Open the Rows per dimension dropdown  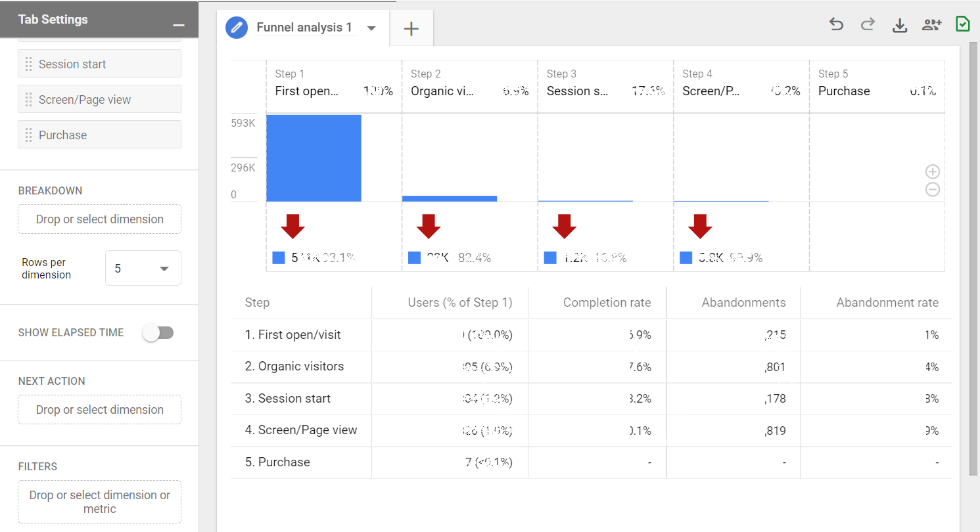pyautogui.click(x=143, y=269)
